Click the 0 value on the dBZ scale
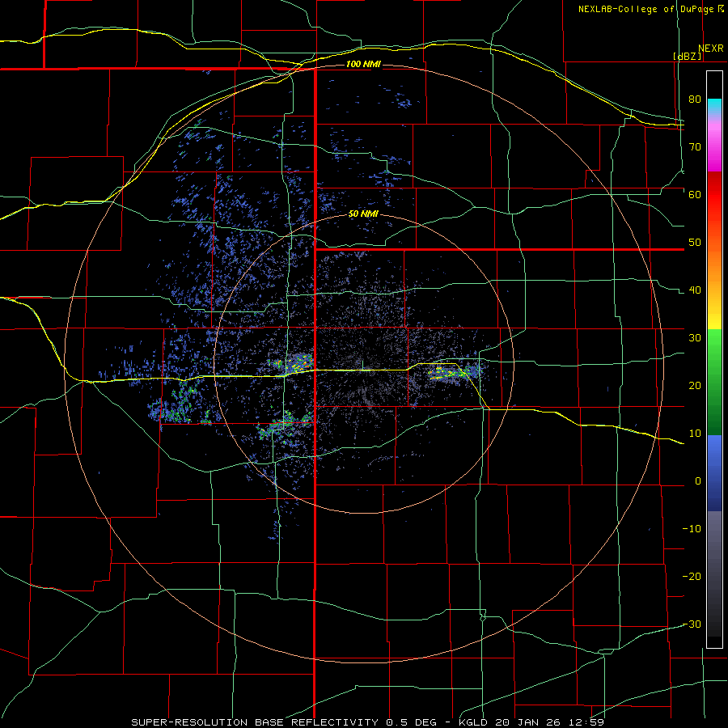Screen dimensions: 728x728 698,481
